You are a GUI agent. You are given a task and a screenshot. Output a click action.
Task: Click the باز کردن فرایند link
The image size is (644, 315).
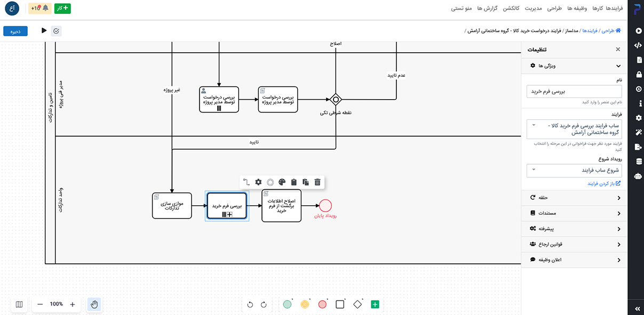(604, 183)
